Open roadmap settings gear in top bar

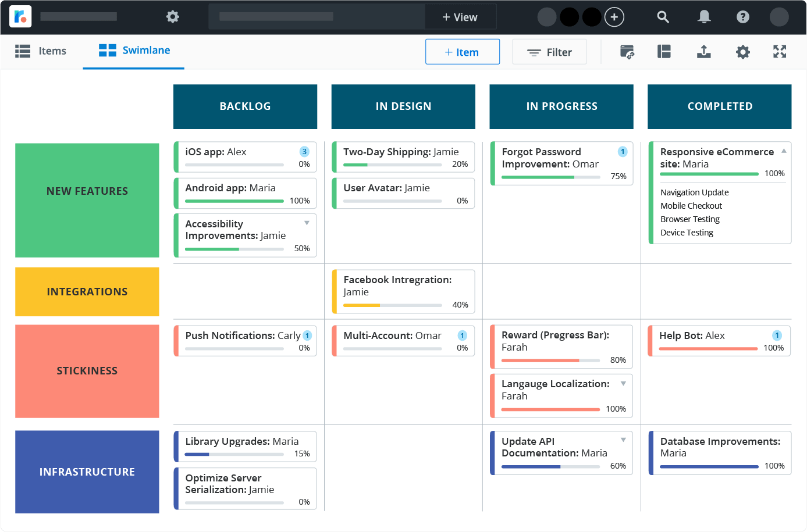[x=173, y=17]
